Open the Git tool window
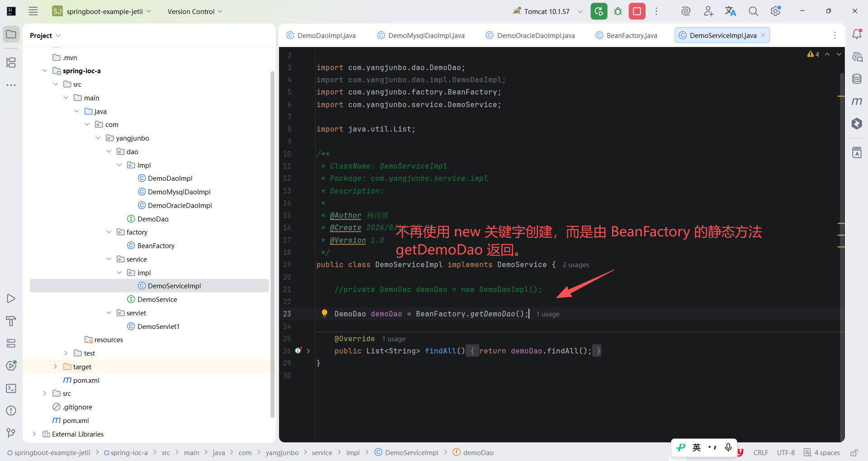This screenshot has height=461, width=868. pyautogui.click(x=11, y=433)
